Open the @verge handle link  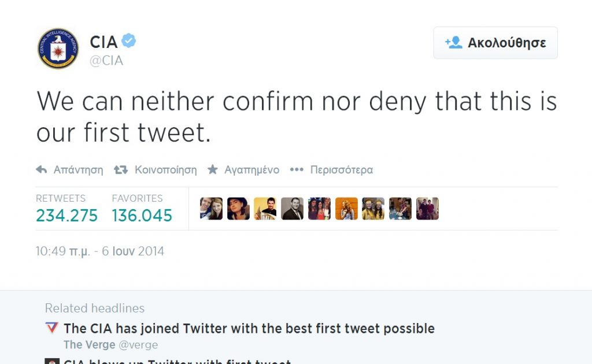tap(138, 345)
